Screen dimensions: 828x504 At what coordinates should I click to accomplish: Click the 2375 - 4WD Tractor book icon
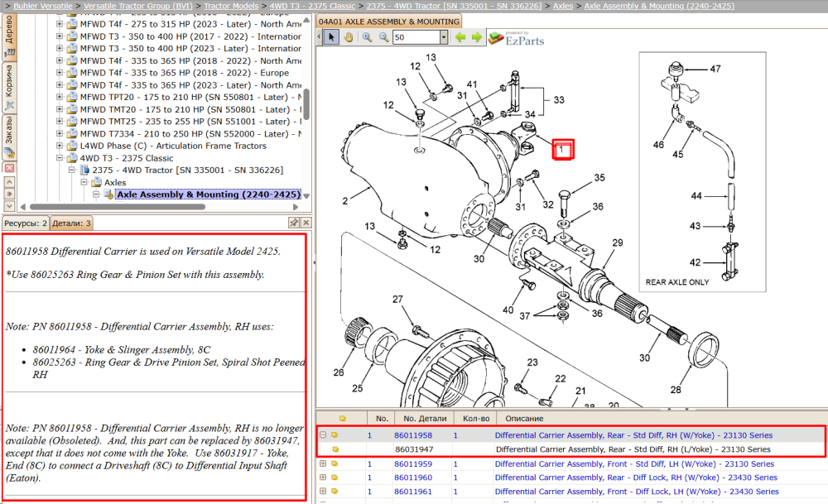[x=84, y=170]
